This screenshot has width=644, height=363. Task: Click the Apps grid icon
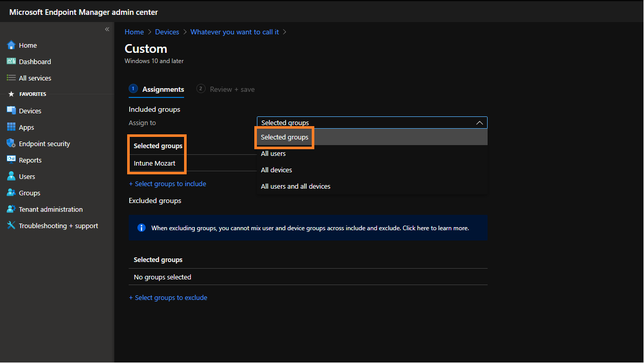click(x=11, y=127)
